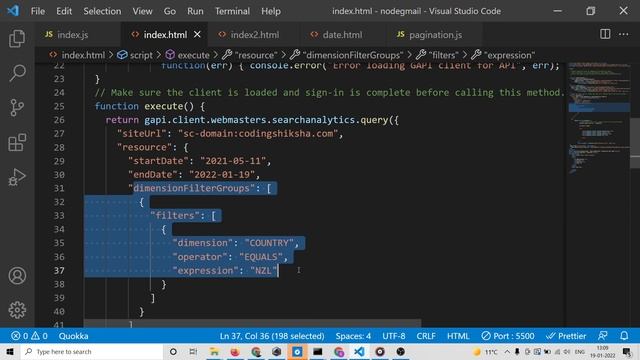Switch to the pagination.js tab

coord(435,35)
